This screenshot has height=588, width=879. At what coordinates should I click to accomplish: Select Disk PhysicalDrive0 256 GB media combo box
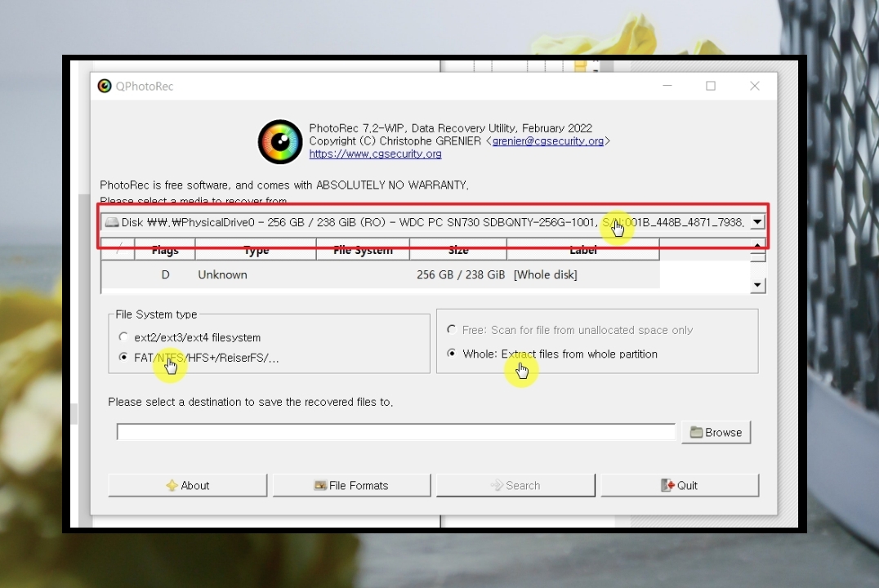click(x=432, y=222)
